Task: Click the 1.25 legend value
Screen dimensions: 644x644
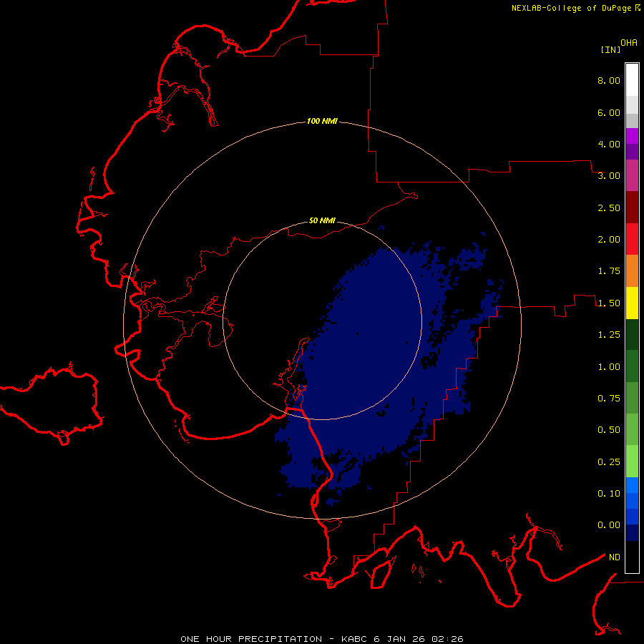Action: click(609, 335)
